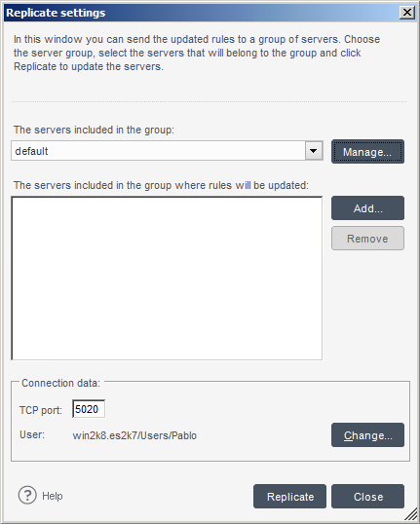Click label about group where rules updated
The image size is (420, 524).
point(161,185)
